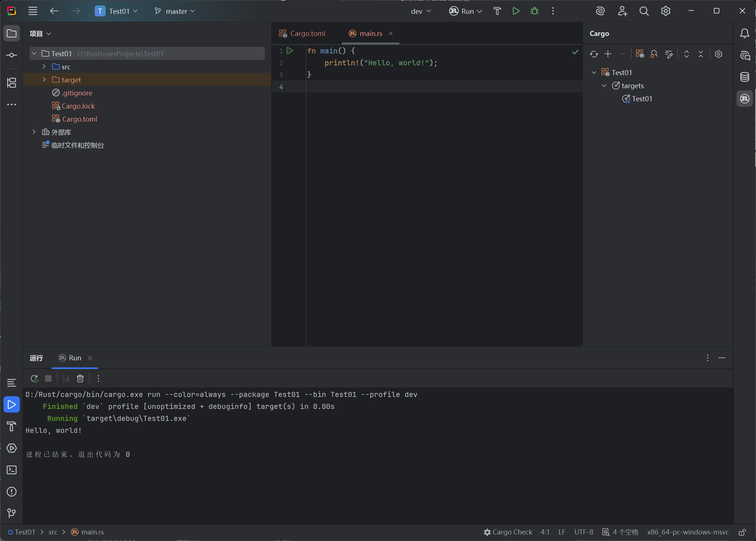This screenshot has width=756, height=541.
Task: Open the main hamburger menu
Action: pyautogui.click(x=33, y=11)
